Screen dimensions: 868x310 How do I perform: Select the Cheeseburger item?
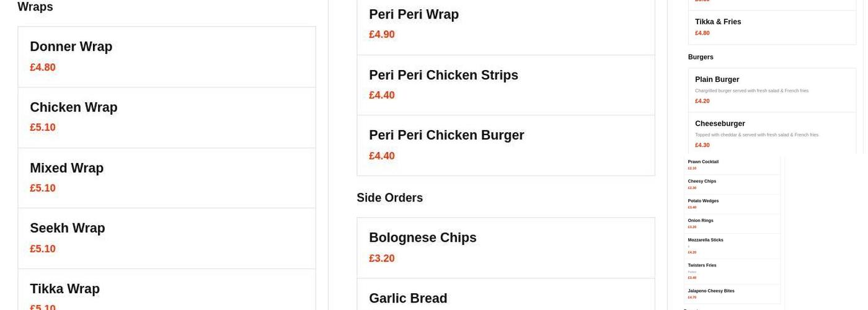771,133
